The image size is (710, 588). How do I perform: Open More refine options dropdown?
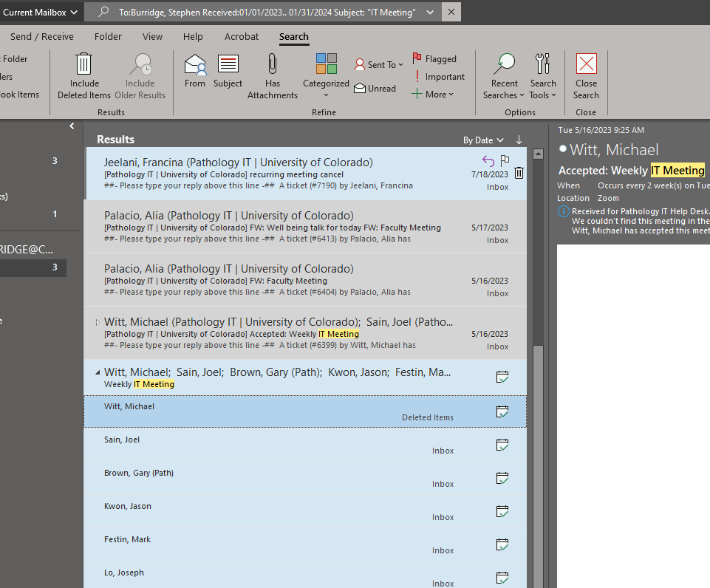tap(432, 94)
